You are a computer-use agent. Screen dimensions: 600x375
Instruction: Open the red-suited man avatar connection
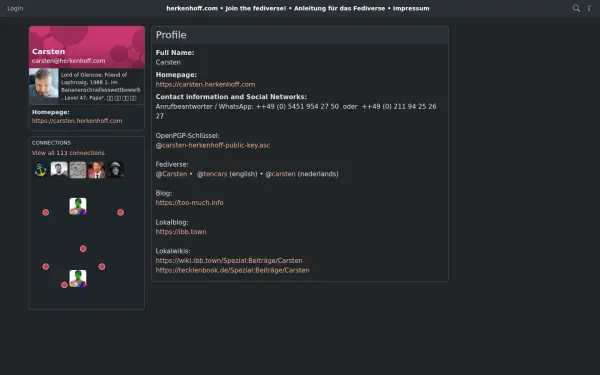(96, 170)
